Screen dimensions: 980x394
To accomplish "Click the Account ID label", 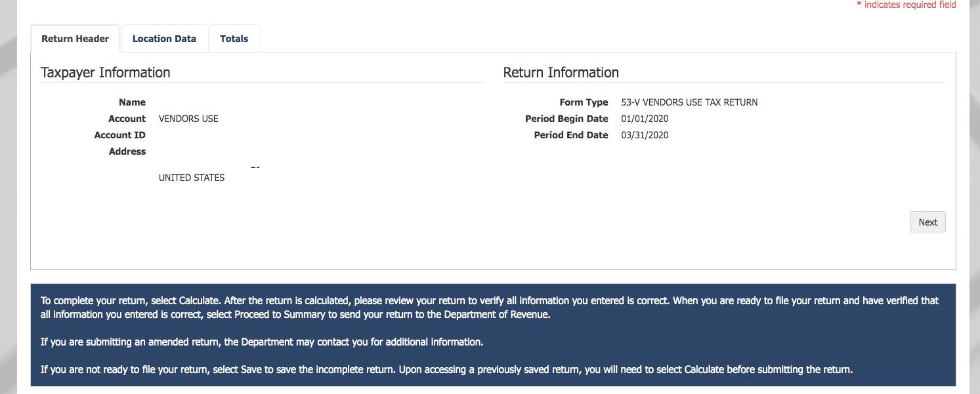I will click(x=120, y=135).
